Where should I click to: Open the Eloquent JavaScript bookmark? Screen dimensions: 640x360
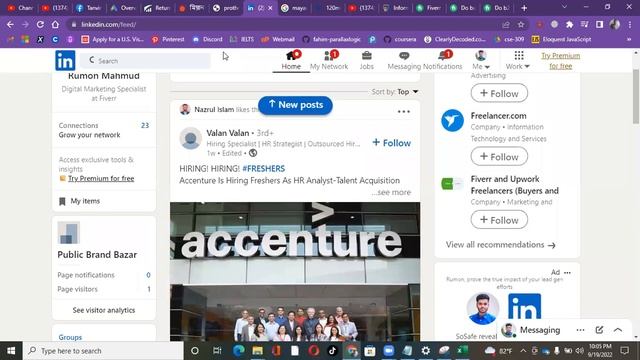coord(561,39)
